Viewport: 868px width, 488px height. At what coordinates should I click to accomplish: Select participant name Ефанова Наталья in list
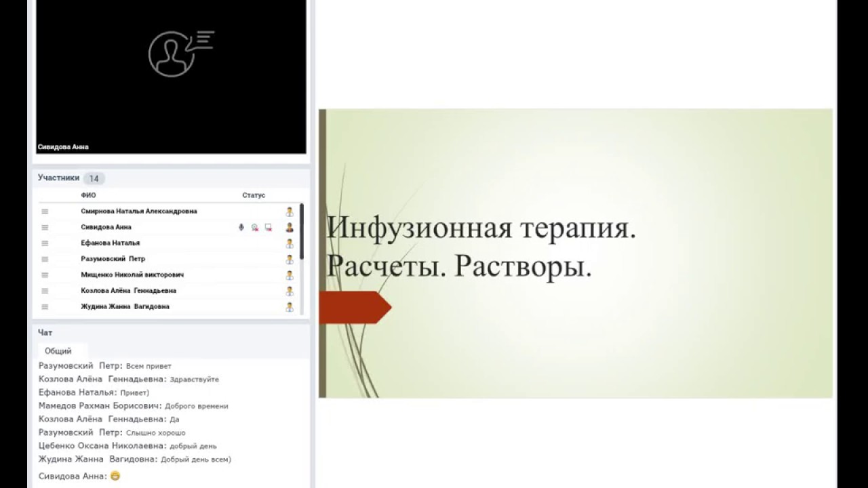pos(111,243)
